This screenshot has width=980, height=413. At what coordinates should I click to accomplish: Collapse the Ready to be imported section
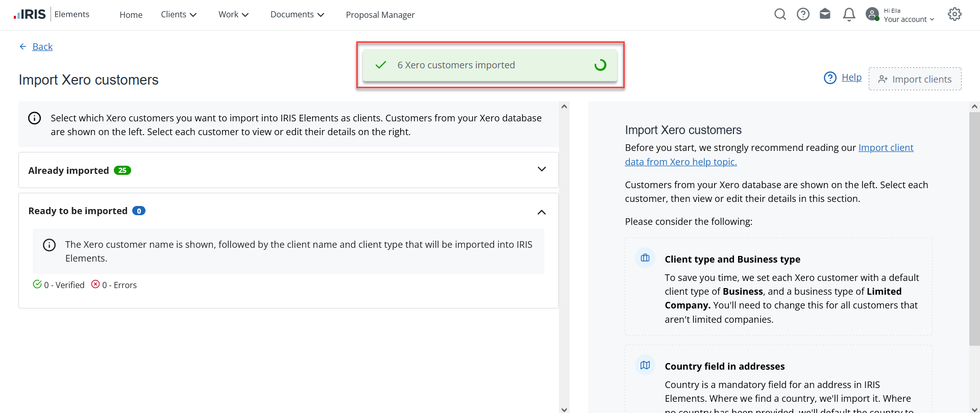tap(542, 212)
